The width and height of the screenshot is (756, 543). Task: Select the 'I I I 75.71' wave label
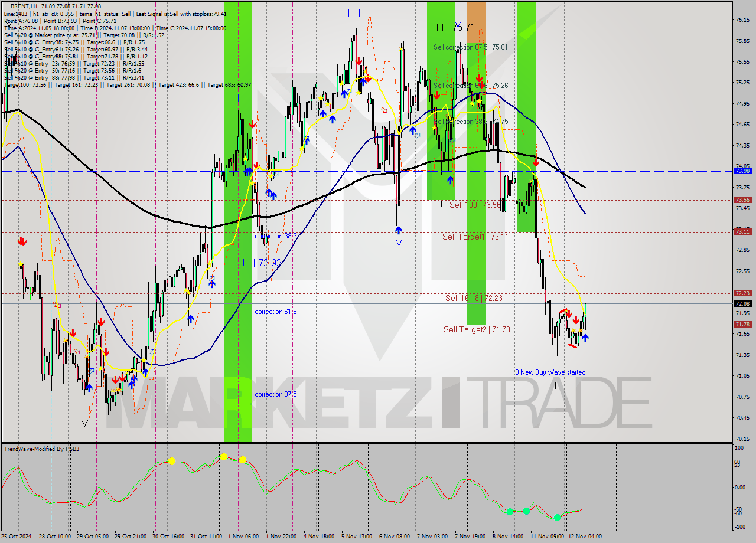click(x=455, y=27)
